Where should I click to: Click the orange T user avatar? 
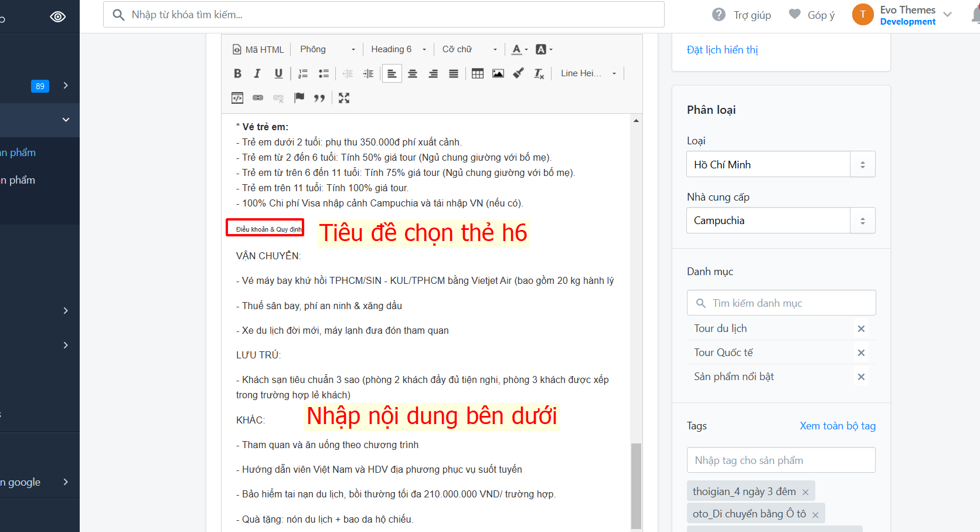[863, 15]
